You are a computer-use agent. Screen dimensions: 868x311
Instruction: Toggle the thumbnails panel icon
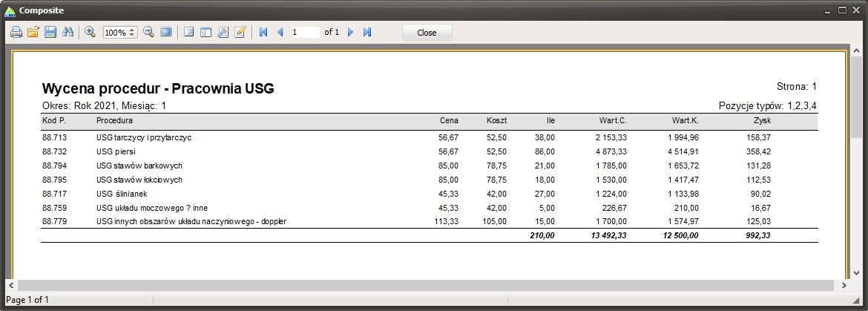[x=206, y=33]
